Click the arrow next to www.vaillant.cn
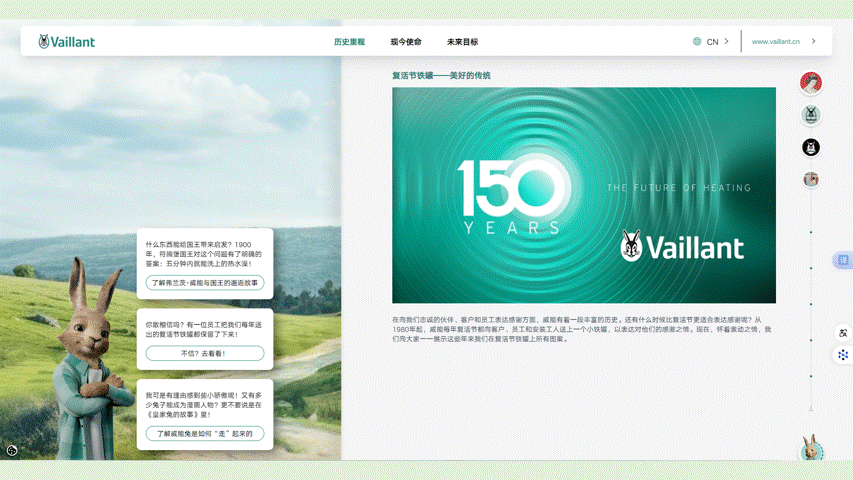 813,41
